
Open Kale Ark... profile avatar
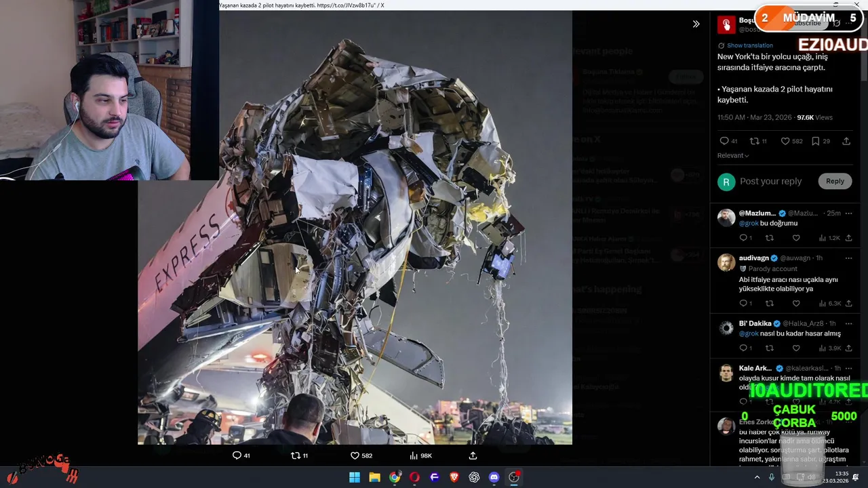(726, 373)
